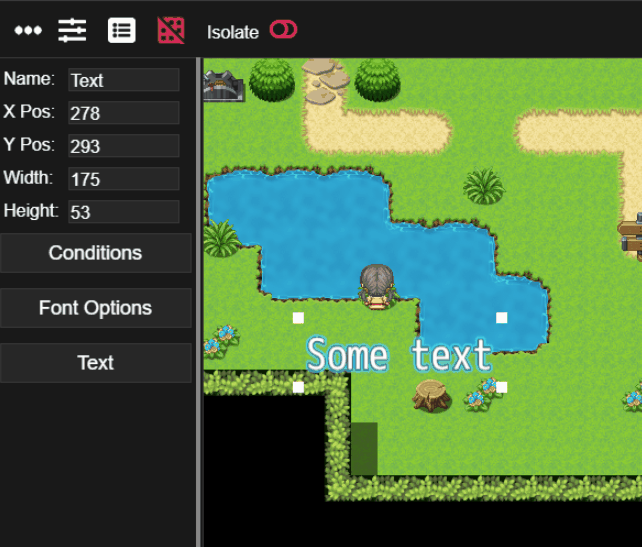The width and height of the screenshot is (642, 547).
Task: Toggle the Isolate switch
Action: [283, 30]
